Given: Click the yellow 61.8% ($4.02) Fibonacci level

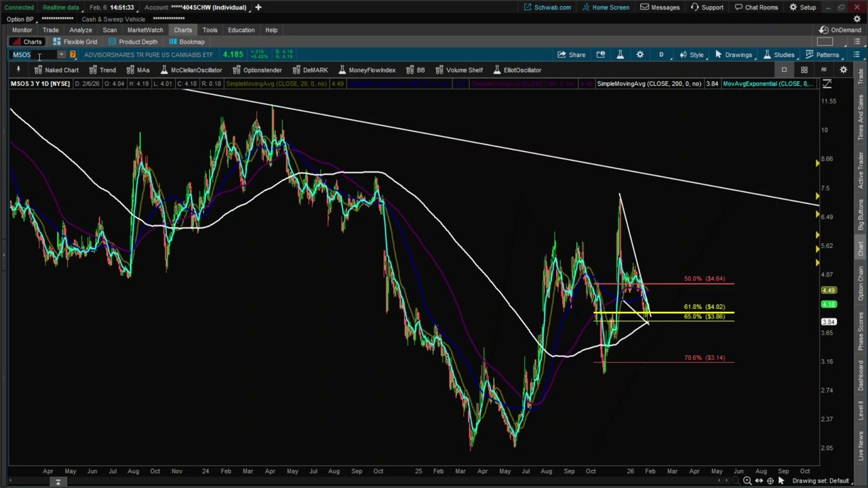Looking at the screenshot, I should tap(704, 307).
